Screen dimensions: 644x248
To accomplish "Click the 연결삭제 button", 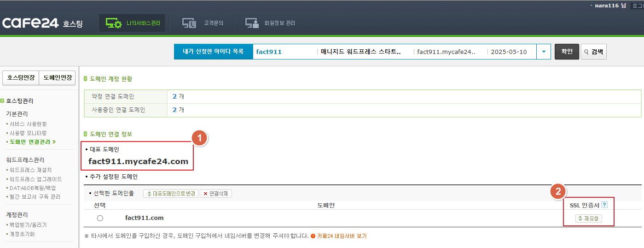I will [216, 194].
